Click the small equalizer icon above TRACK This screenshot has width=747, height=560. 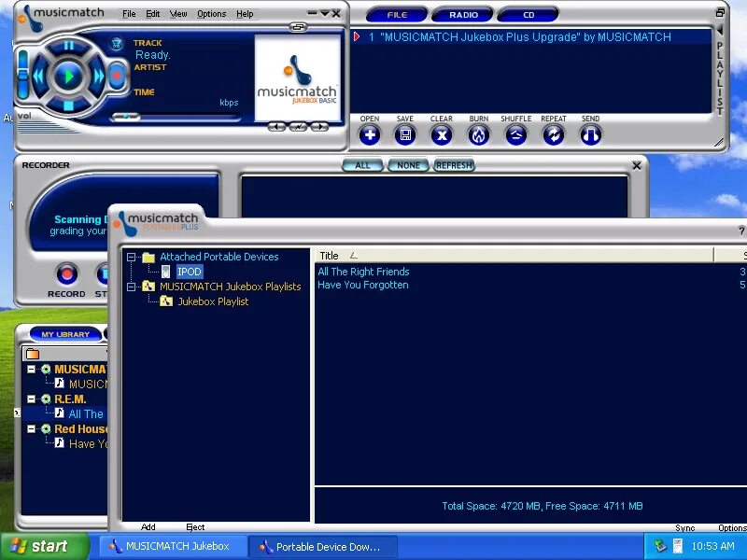click(116, 44)
